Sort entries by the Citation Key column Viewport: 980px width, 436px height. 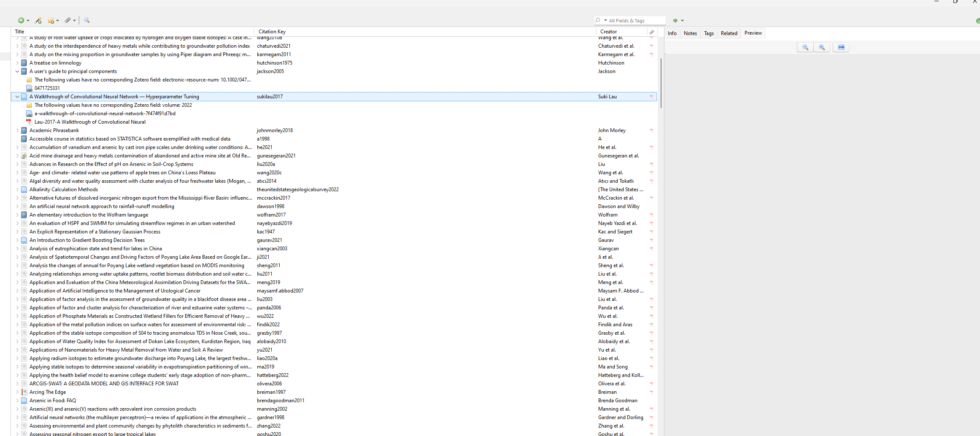point(272,31)
